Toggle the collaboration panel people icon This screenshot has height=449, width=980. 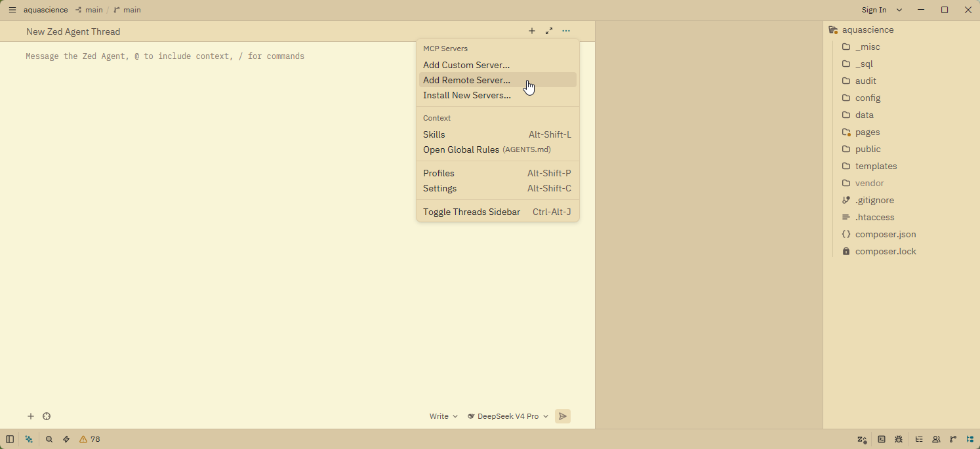point(936,439)
